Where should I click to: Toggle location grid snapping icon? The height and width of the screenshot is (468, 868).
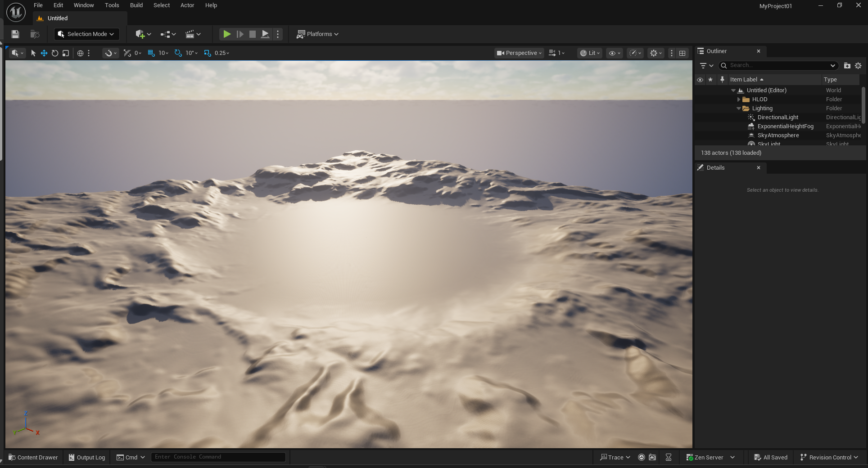[x=151, y=53]
